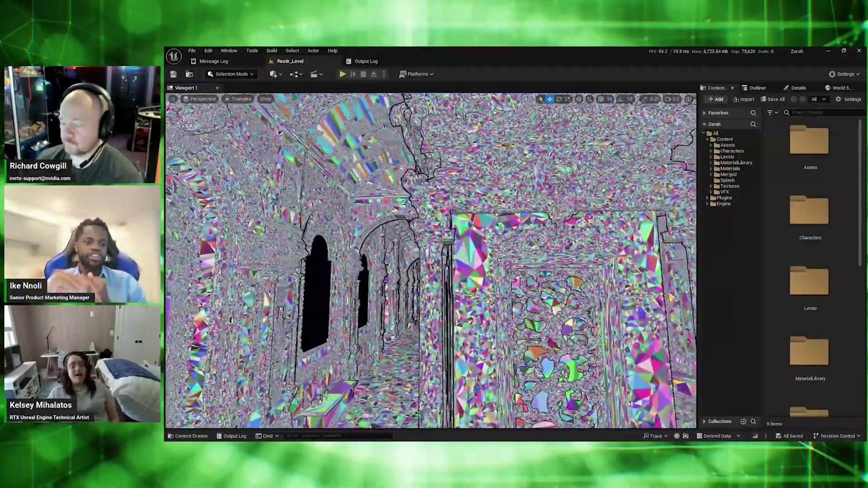Select the Materials folder in the tree

tap(730, 169)
